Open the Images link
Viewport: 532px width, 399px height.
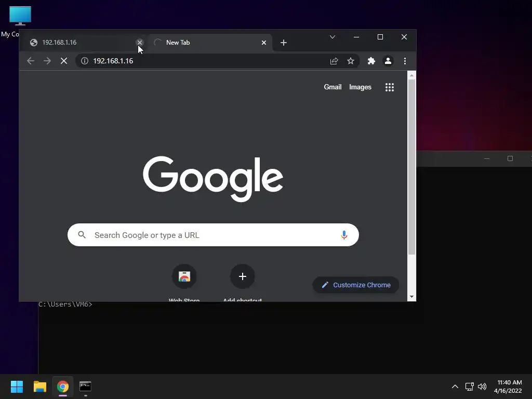coord(360,87)
